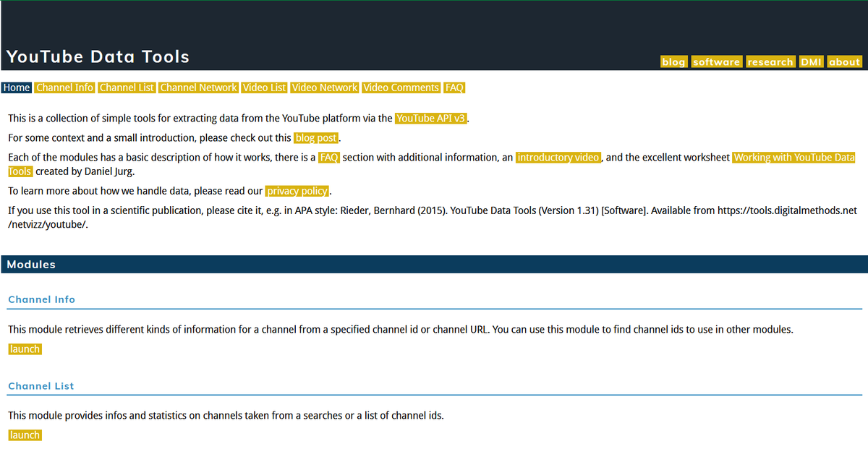Switch to the Channel Info tab
868x457 pixels.
coord(65,87)
